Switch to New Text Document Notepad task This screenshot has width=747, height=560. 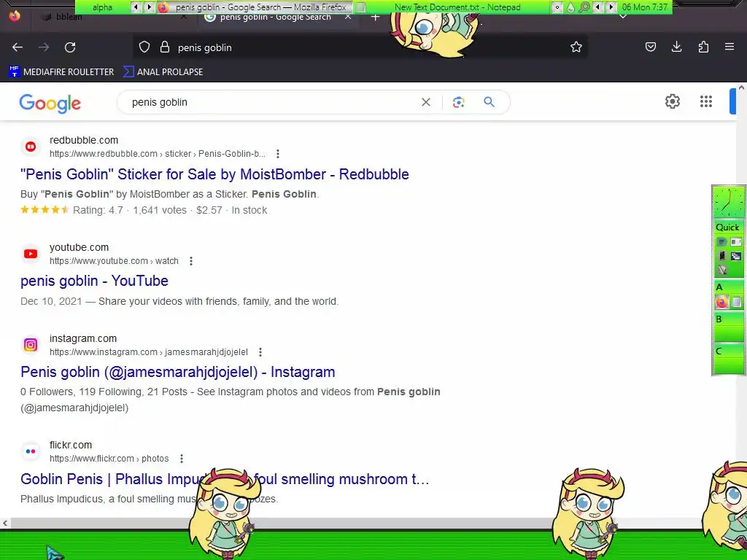452,7
